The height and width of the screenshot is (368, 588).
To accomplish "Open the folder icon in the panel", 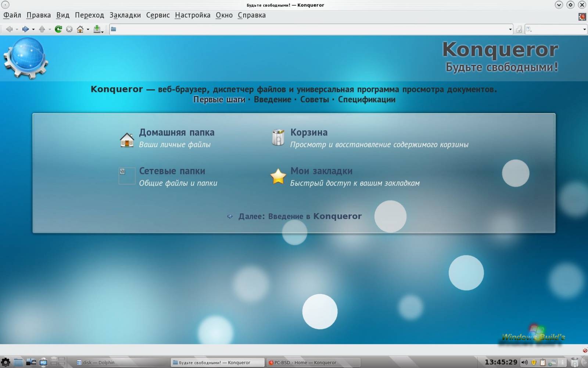I will (x=18, y=362).
